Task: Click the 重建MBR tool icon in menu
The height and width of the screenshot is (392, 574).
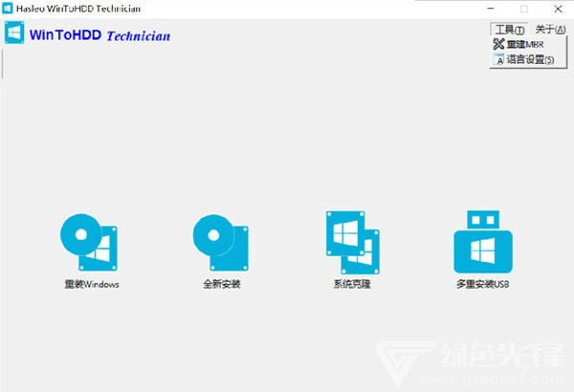Action: (498, 44)
